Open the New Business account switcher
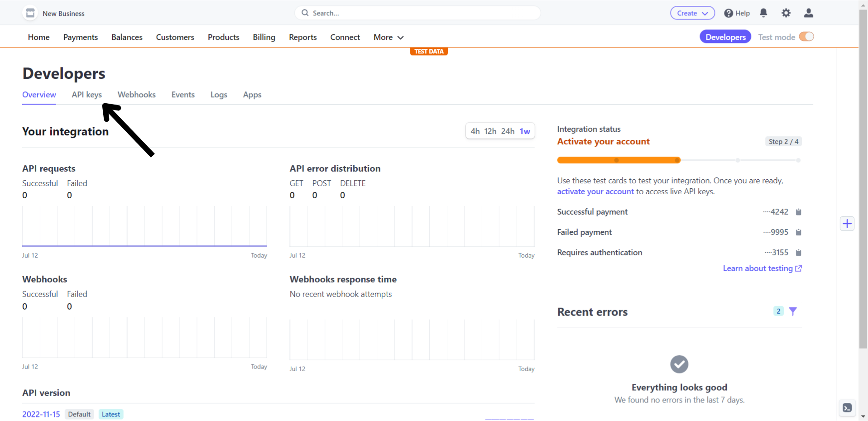 pyautogui.click(x=54, y=13)
